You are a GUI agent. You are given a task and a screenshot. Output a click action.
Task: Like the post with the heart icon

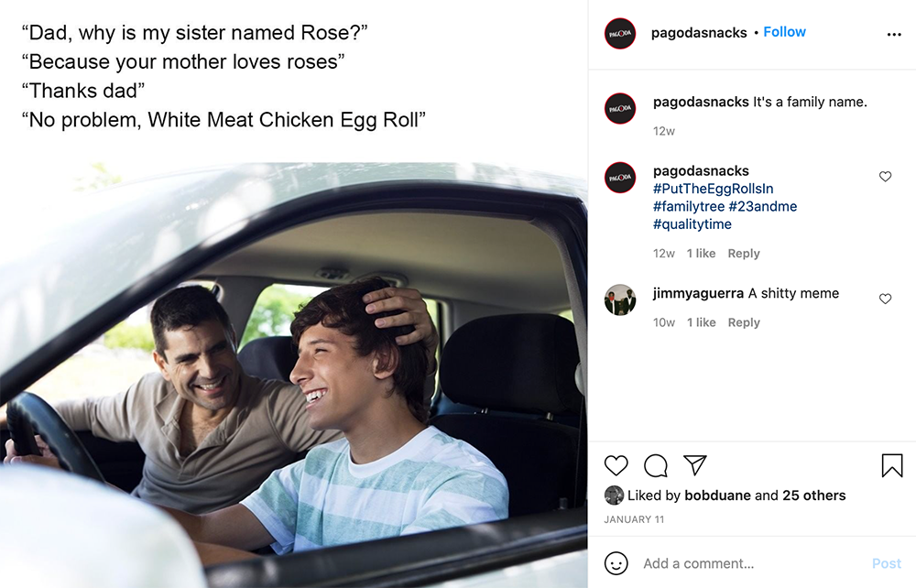[616, 465]
